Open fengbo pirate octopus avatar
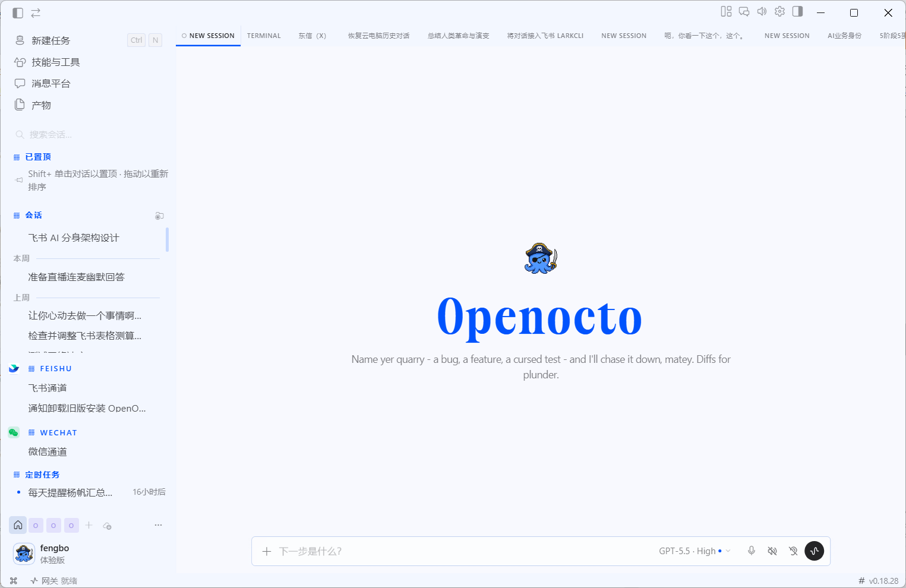Viewport: 906px width, 588px height. click(24, 554)
